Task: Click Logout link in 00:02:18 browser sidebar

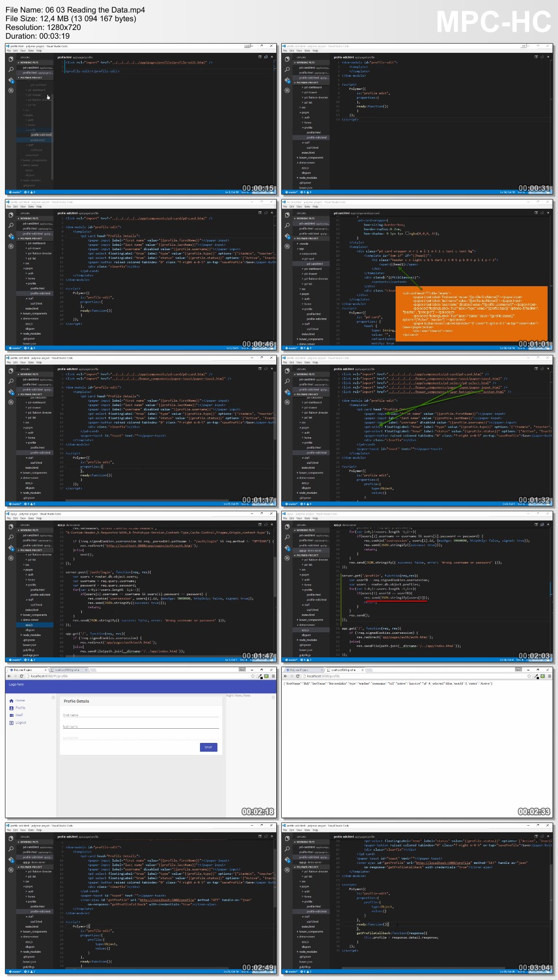Action: pyautogui.click(x=21, y=723)
